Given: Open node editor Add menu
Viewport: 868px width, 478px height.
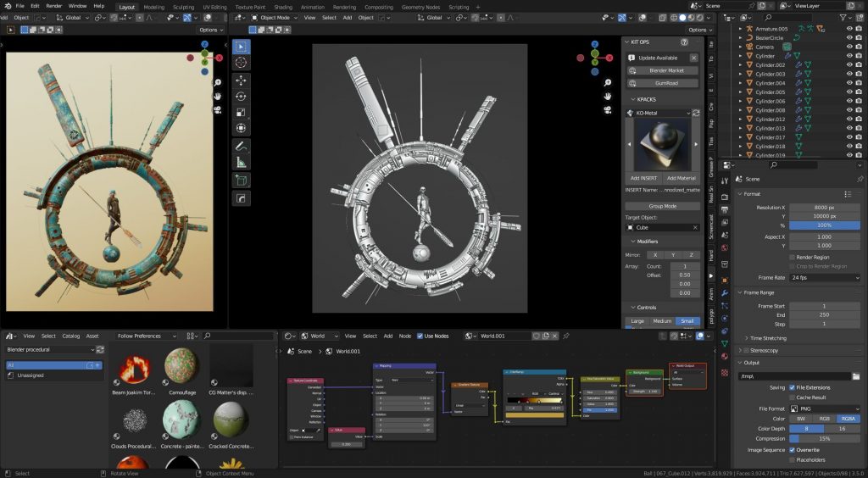Looking at the screenshot, I should (x=388, y=336).
